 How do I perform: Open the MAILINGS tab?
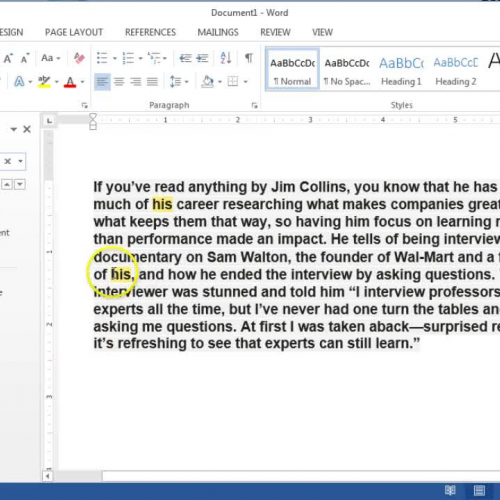(218, 32)
